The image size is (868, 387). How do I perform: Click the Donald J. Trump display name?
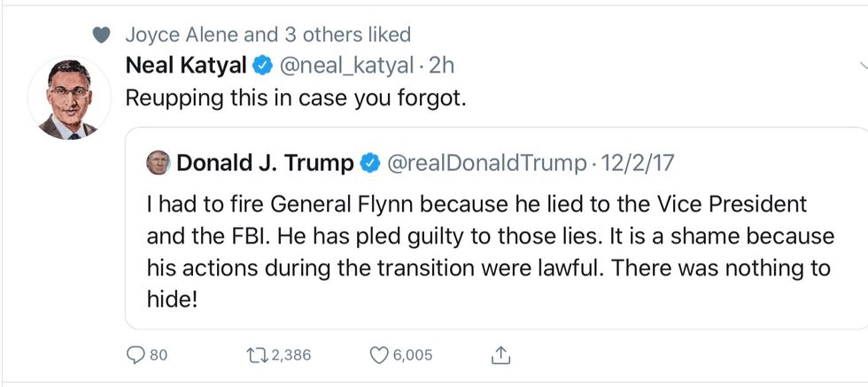click(265, 163)
